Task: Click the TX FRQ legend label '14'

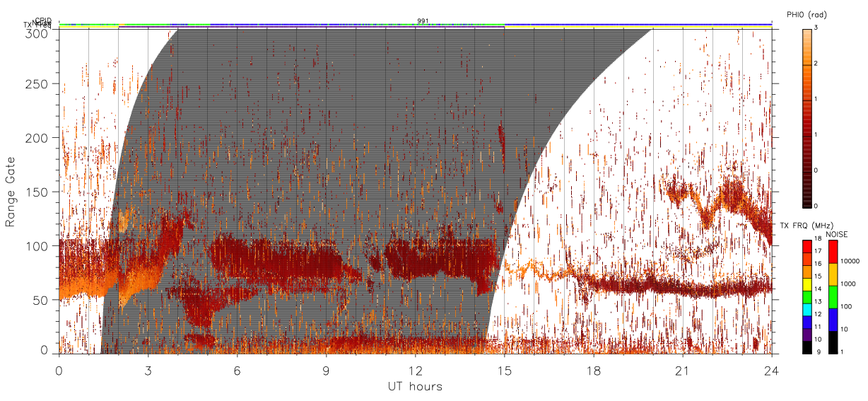Action: pos(818,289)
